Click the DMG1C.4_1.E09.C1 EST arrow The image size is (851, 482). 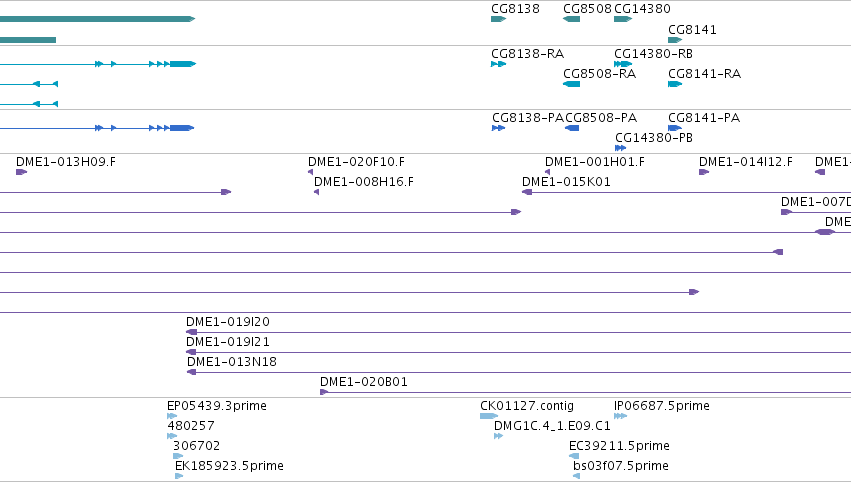(x=498, y=436)
